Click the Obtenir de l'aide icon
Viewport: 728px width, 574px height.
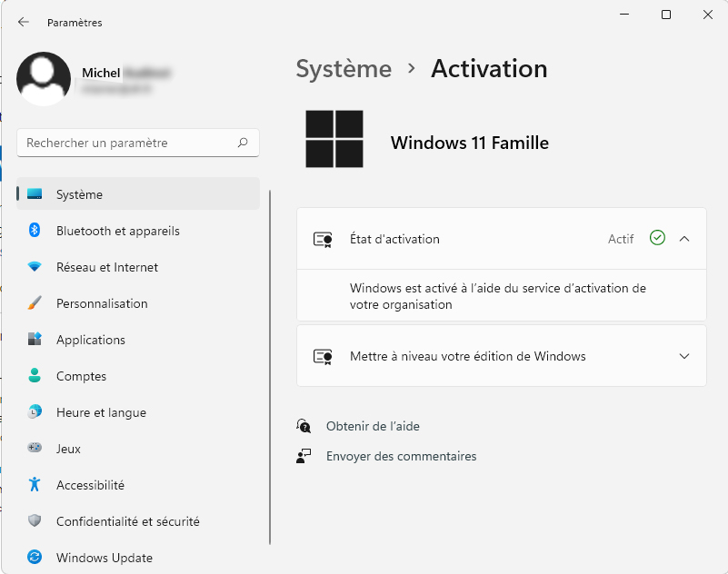[304, 426]
